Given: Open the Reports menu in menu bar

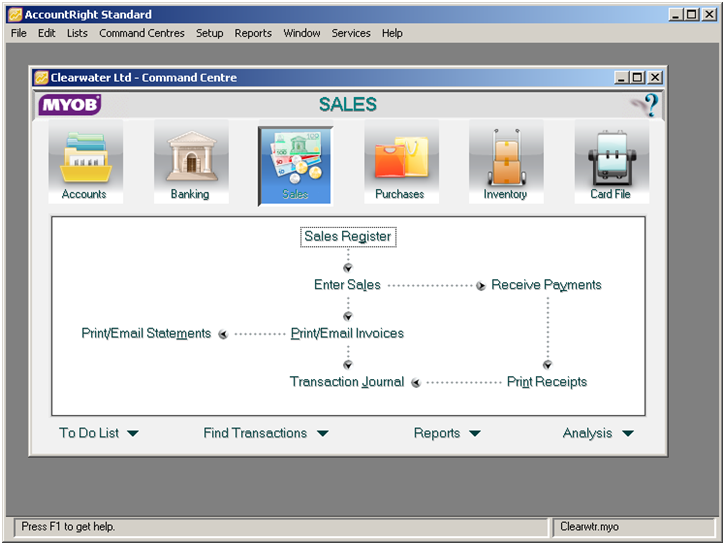Looking at the screenshot, I should (x=253, y=33).
